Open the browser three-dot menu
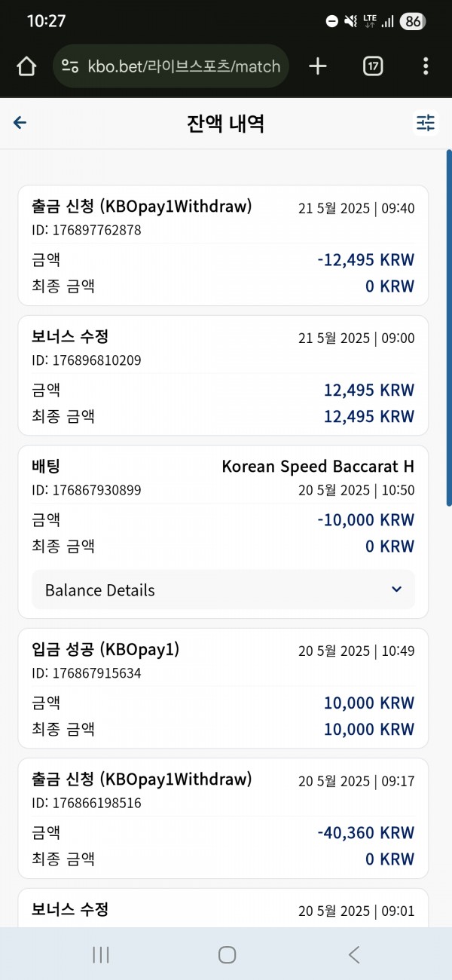Image resolution: width=452 pixels, height=980 pixels. 426,66
